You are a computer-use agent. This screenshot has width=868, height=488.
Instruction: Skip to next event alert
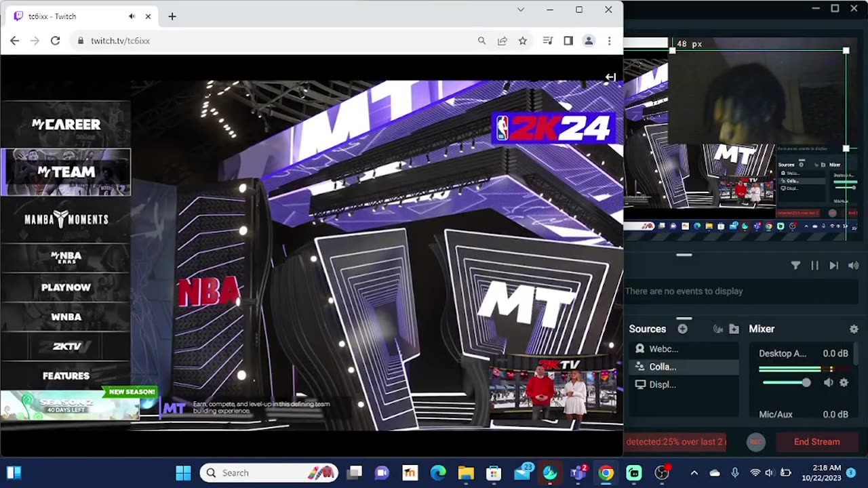click(x=833, y=266)
